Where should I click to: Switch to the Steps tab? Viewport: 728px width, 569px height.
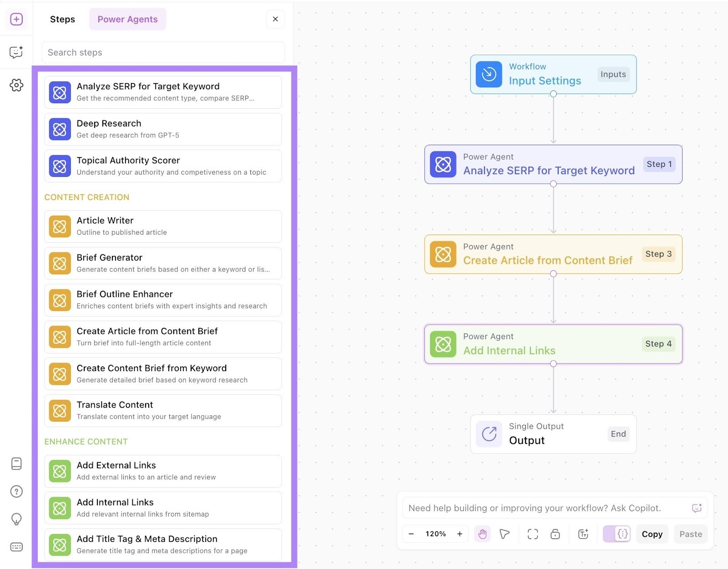62,19
